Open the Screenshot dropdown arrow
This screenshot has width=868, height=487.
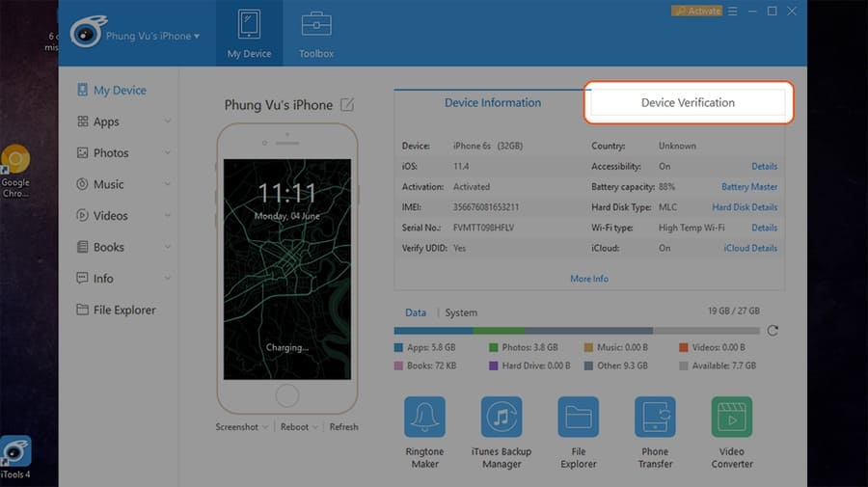tap(265, 427)
